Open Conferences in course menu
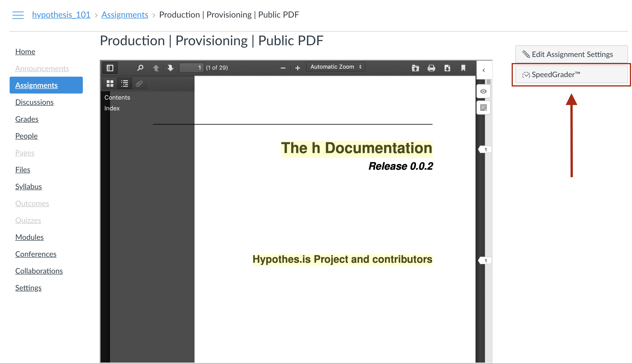This screenshot has height=364, width=632. 36,254
